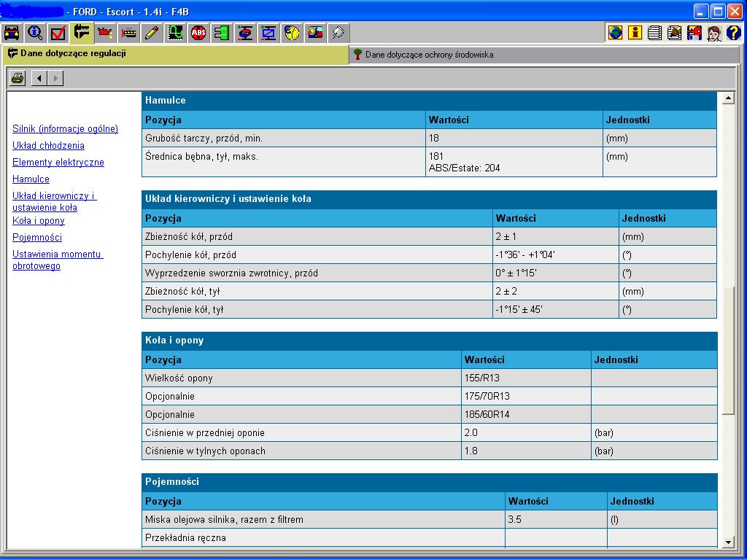Open the magnifier info search icon
This screenshot has height=560, width=747.
pyautogui.click(x=35, y=33)
